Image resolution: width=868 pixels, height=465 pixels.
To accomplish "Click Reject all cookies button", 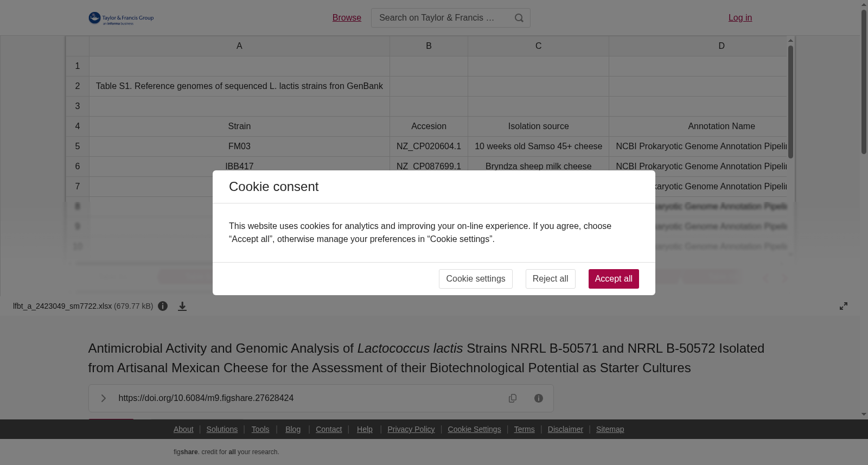I will (x=551, y=279).
